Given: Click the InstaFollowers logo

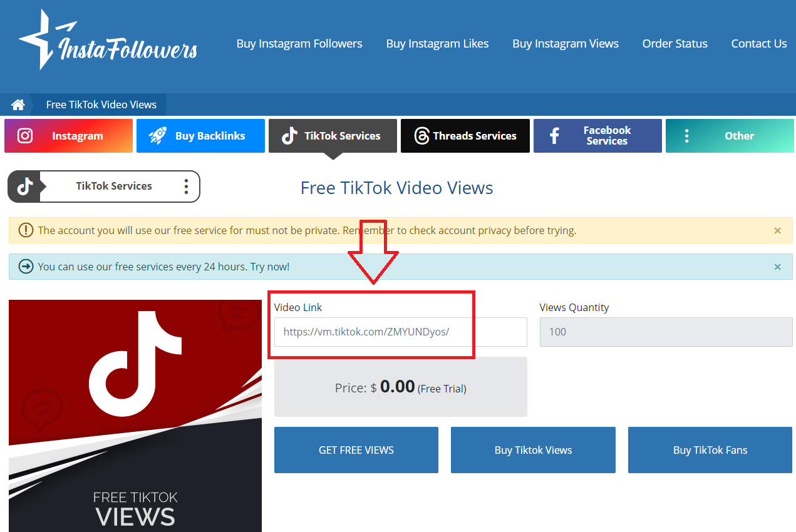Looking at the screenshot, I should [x=108, y=40].
